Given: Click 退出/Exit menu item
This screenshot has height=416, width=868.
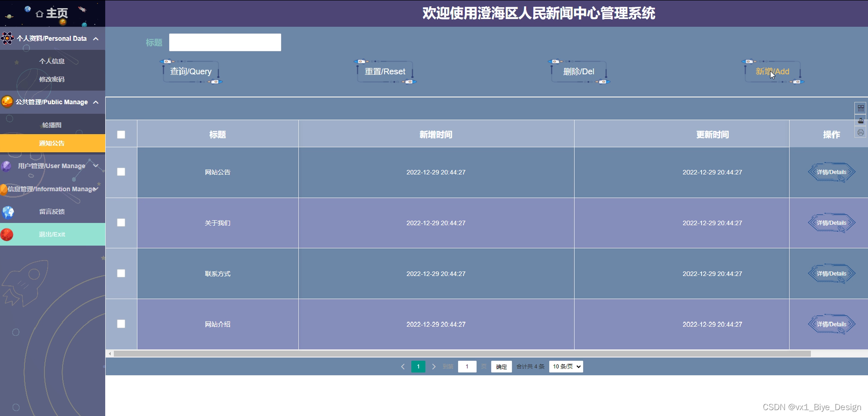Looking at the screenshot, I should coord(52,234).
